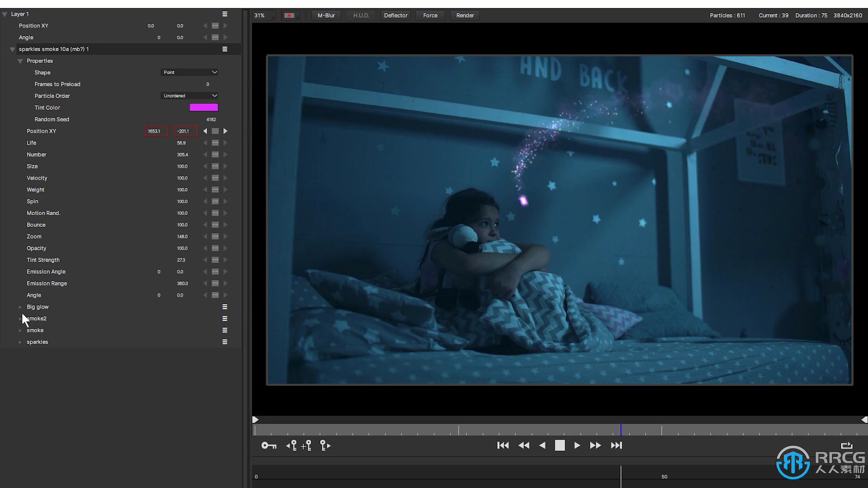Click the blue playhead on timeline ruler
This screenshot has width=868, height=488.
[620, 430]
